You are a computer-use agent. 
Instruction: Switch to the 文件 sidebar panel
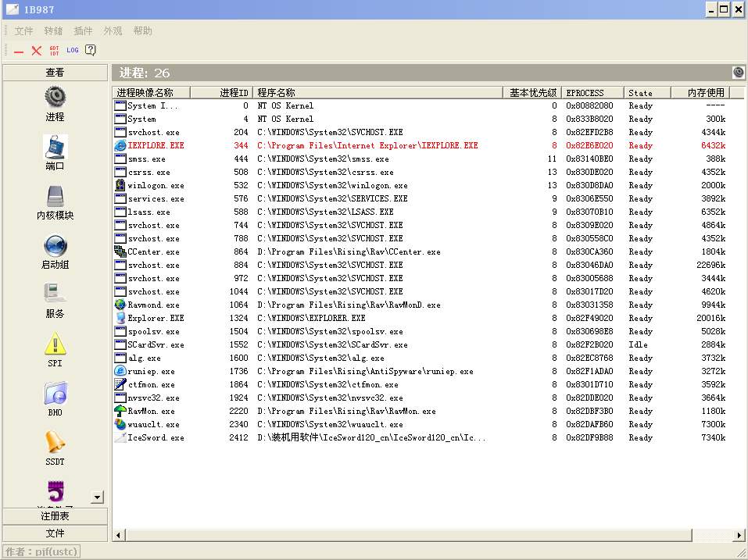(55, 533)
